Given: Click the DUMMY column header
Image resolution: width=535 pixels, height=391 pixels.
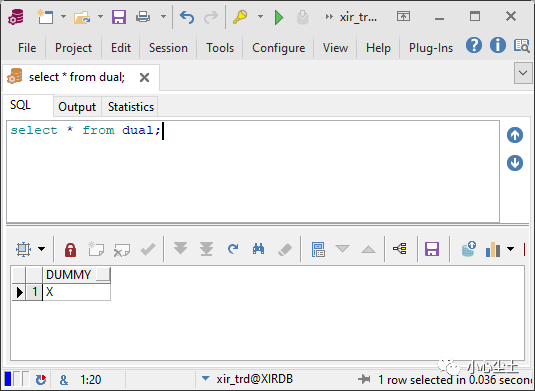Looking at the screenshot, I should click(x=76, y=275).
